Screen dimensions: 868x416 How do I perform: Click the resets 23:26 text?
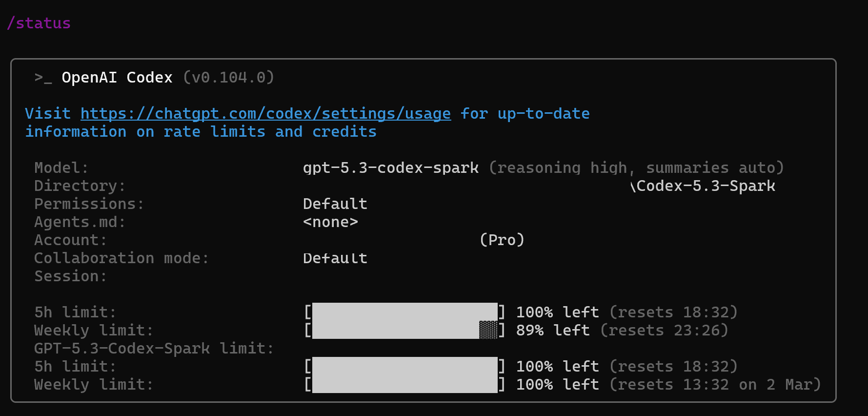coord(664,331)
